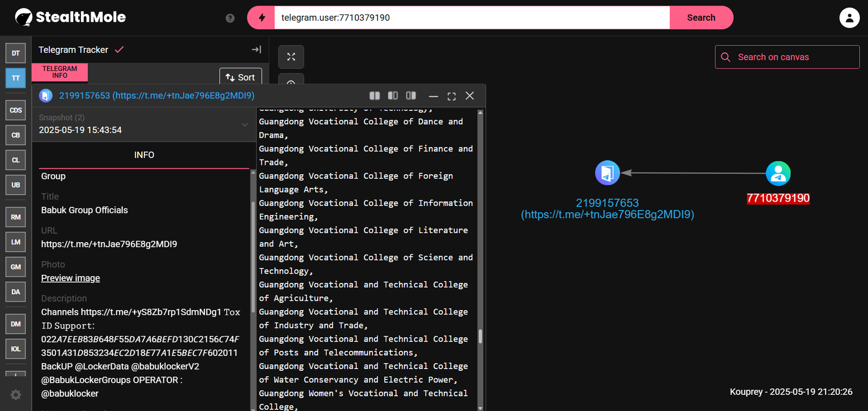Screen dimensions: 868x411
Task: Open the group link in detail header
Action: coord(157,96)
